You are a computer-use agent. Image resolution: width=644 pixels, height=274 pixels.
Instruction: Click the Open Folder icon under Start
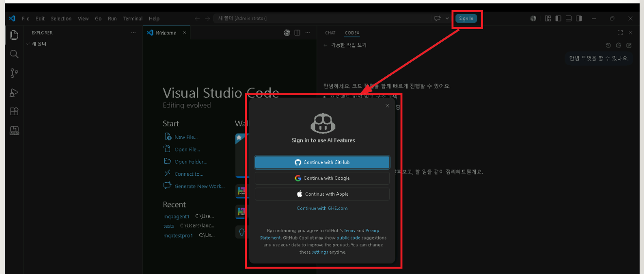168,161
